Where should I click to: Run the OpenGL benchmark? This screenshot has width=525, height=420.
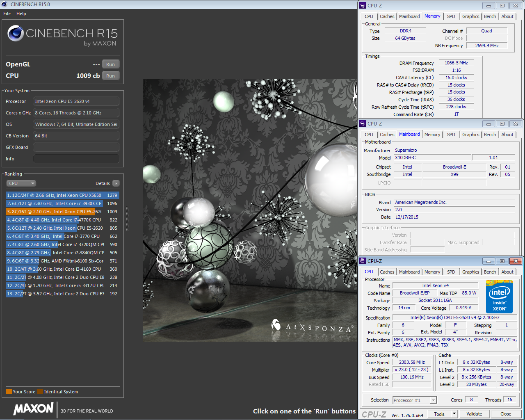click(x=111, y=64)
